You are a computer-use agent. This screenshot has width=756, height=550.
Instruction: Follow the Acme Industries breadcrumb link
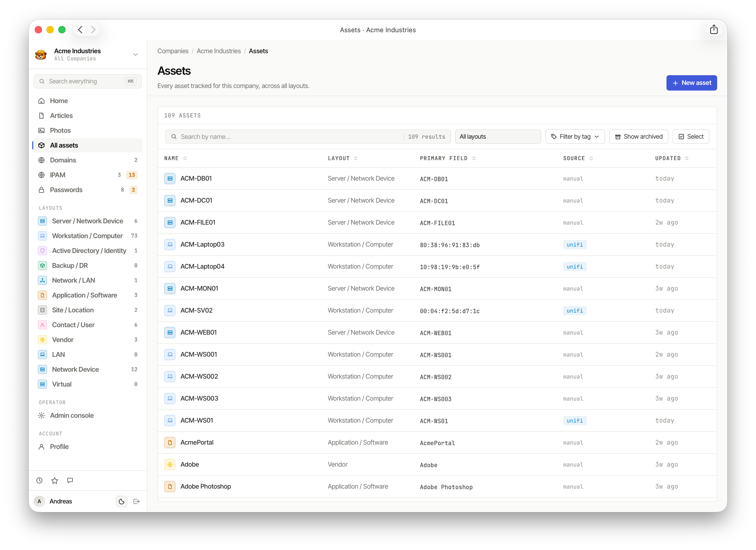(218, 51)
